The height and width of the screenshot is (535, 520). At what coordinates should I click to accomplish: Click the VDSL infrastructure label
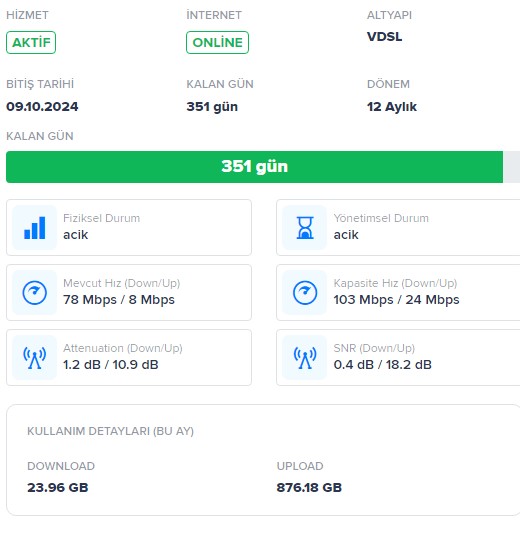(x=385, y=37)
